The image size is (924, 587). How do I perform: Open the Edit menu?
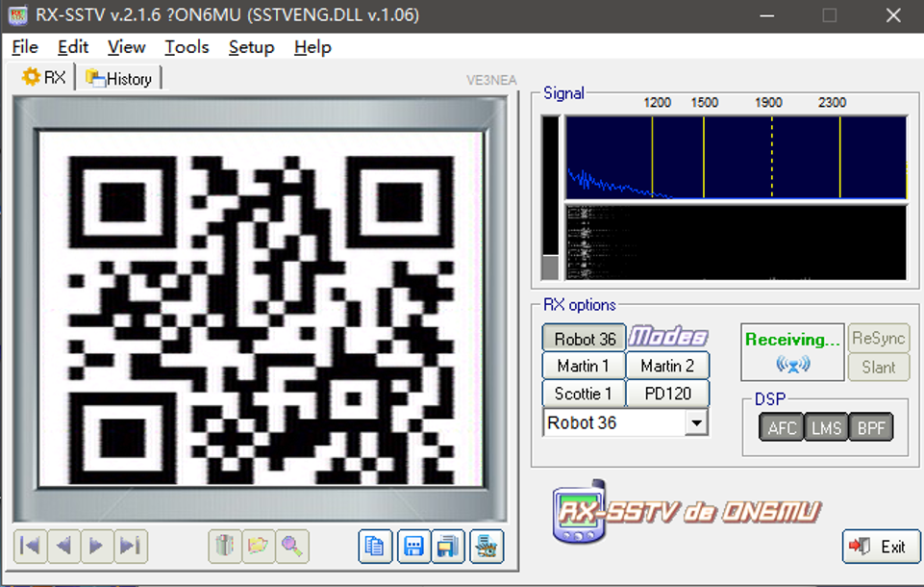(73, 47)
